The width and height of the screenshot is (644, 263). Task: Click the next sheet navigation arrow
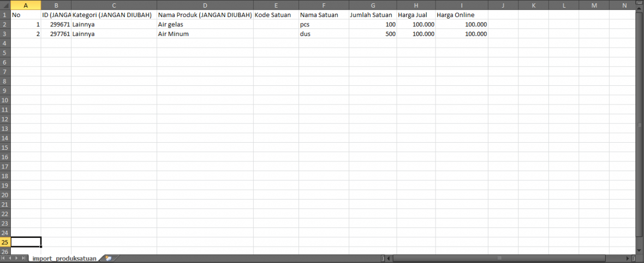tap(17, 258)
